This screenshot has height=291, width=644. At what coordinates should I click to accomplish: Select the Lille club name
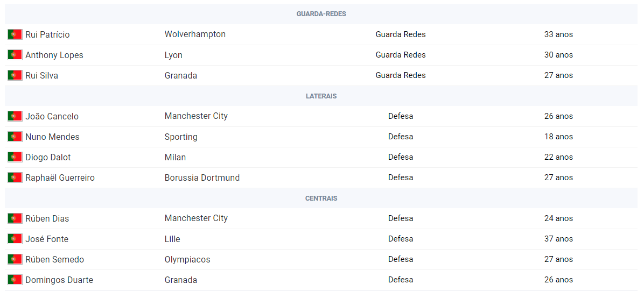172,239
